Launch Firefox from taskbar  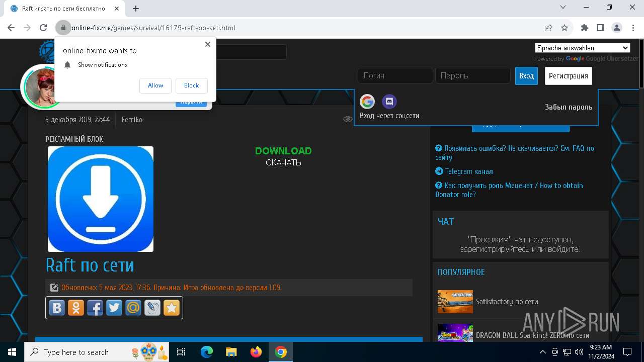coord(256,352)
